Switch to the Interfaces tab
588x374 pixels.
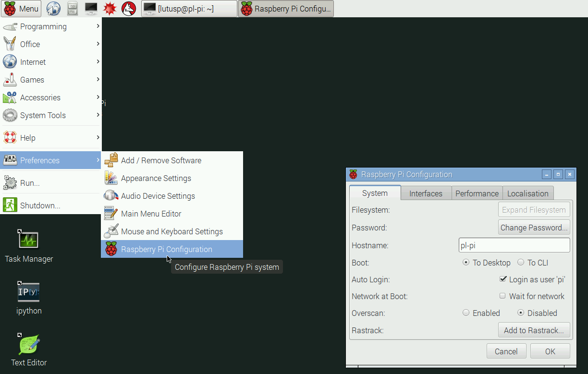pos(426,193)
